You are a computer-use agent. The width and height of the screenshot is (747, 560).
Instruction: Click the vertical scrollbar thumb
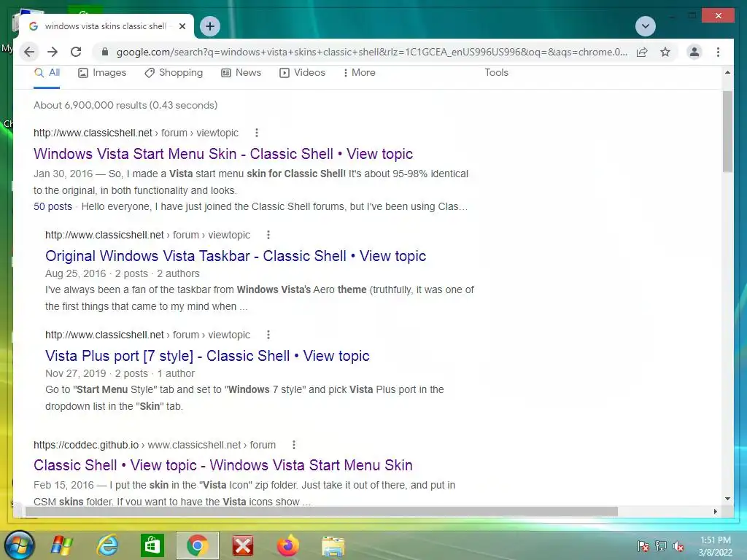pos(727,132)
